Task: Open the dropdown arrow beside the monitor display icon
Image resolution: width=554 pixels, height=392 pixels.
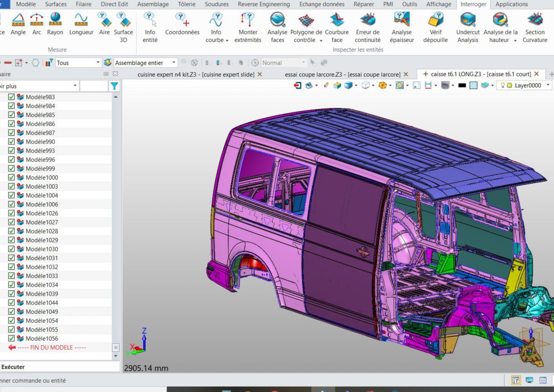Action: pos(453,86)
